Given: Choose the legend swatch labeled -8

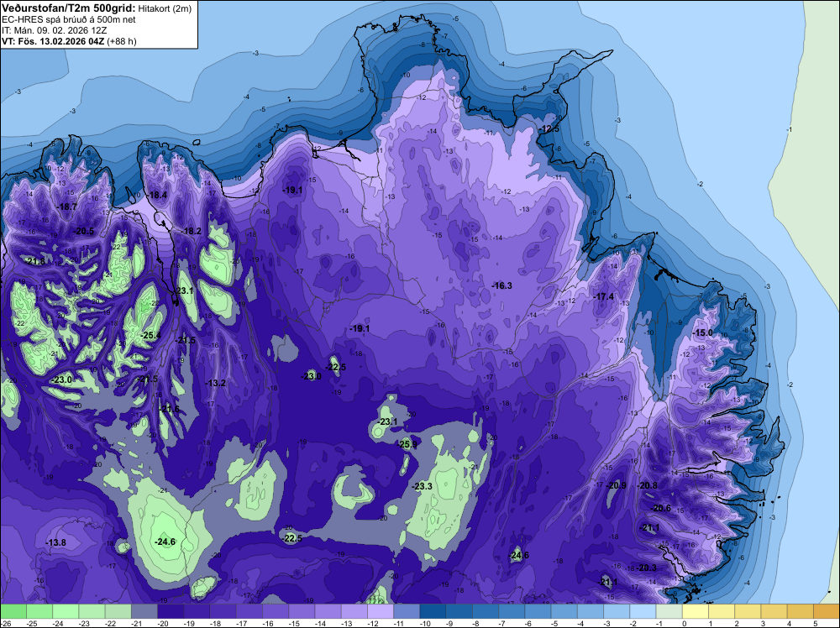Looking at the screenshot, I should tap(486, 611).
